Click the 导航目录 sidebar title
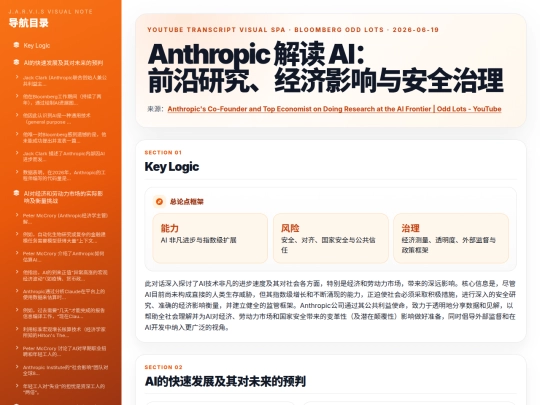 [28, 23]
